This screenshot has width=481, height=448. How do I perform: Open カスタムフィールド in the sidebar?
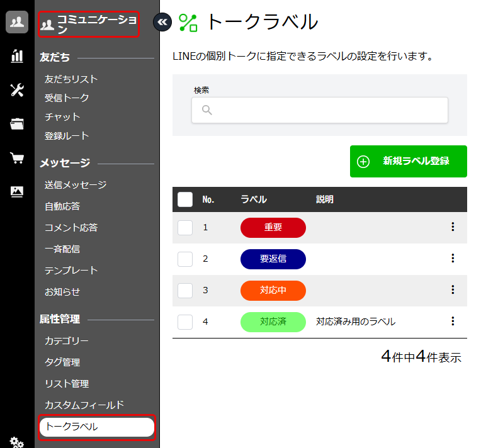84,405
